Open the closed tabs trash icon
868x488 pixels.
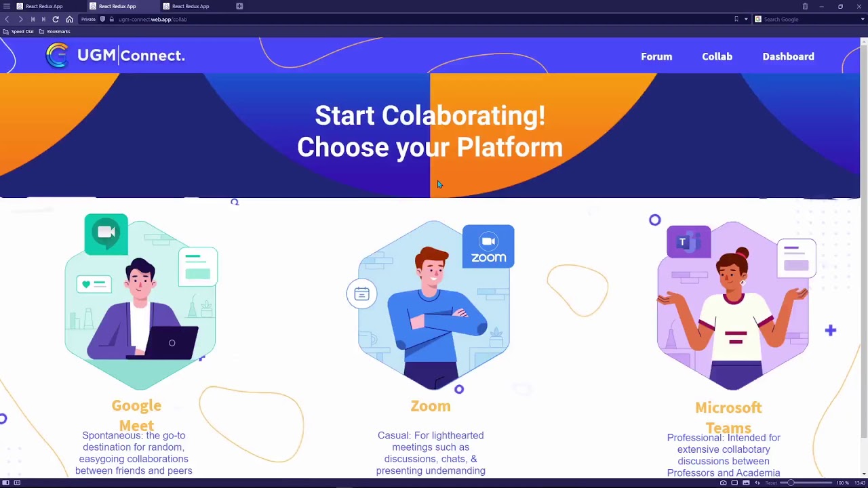(x=805, y=6)
